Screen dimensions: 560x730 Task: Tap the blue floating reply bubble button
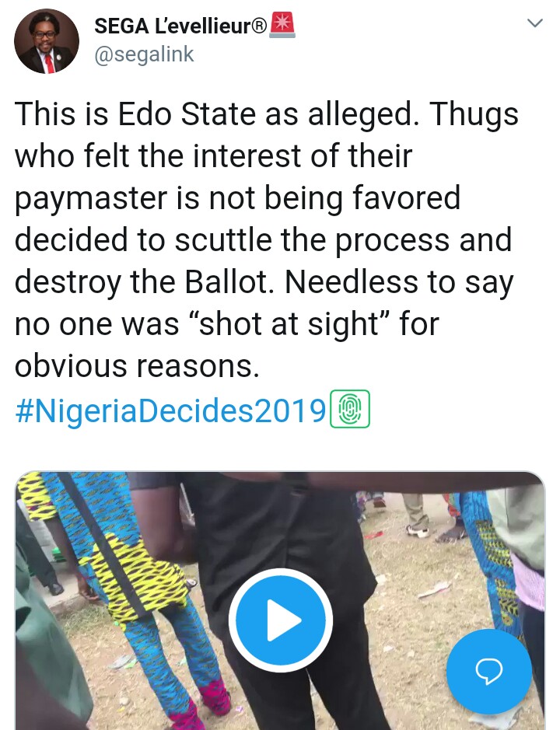click(488, 671)
